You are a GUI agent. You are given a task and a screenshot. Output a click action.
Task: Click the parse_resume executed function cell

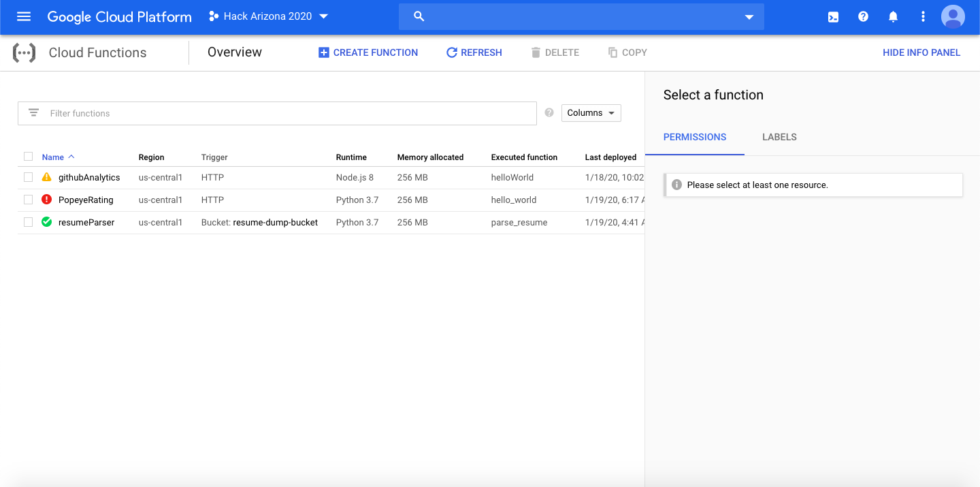519,223
